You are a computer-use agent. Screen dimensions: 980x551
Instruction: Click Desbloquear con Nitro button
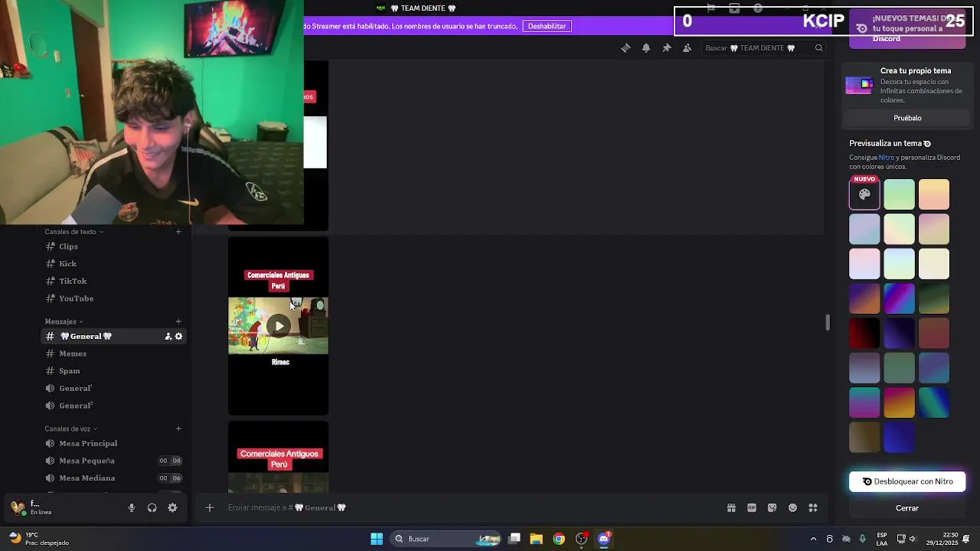tap(907, 481)
